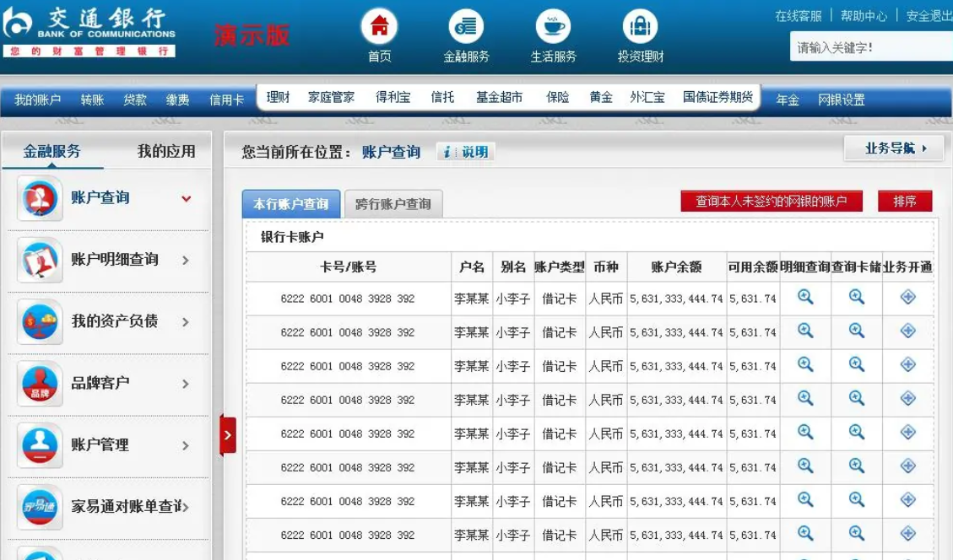Collapse the 账户查询 sidebar menu arrow
Viewport: 953px width, 560px height.
(186, 198)
